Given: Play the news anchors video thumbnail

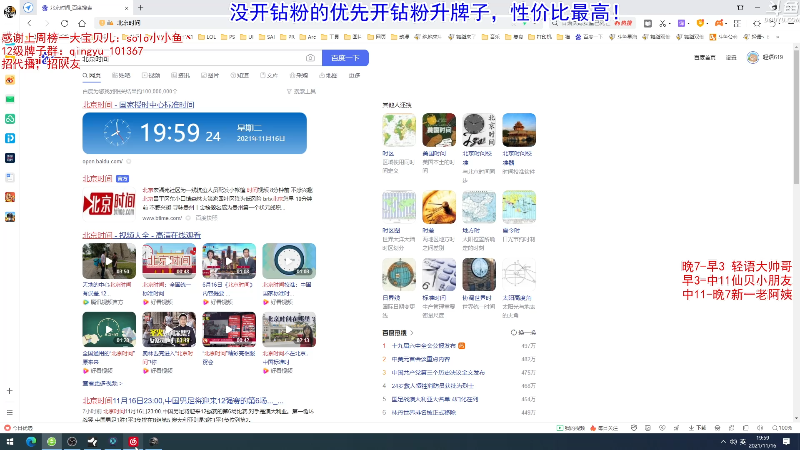Looking at the screenshot, I should [229, 261].
